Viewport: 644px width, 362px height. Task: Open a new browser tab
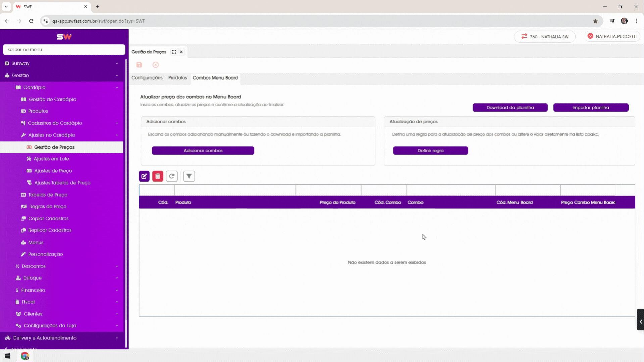(98, 7)
